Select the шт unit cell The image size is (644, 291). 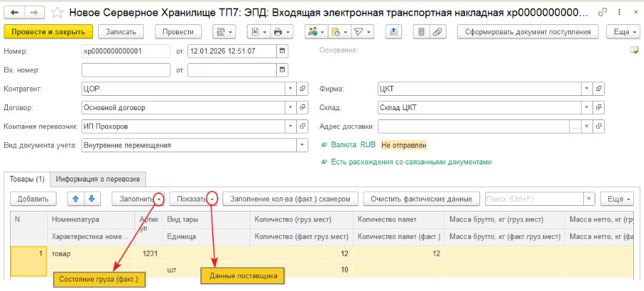[x=206, y=270]
